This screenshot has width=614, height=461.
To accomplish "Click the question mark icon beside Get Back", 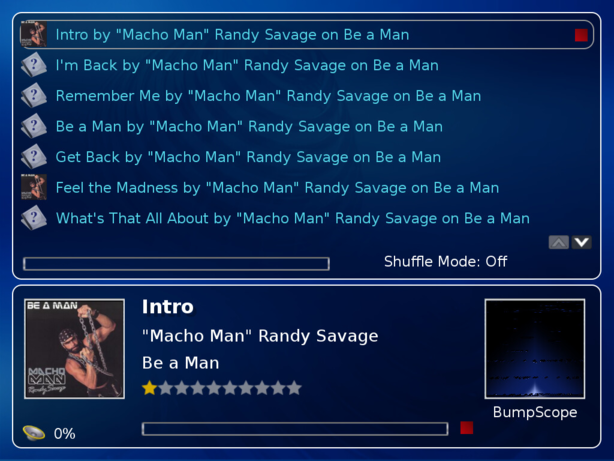I will tap(34, 156).
